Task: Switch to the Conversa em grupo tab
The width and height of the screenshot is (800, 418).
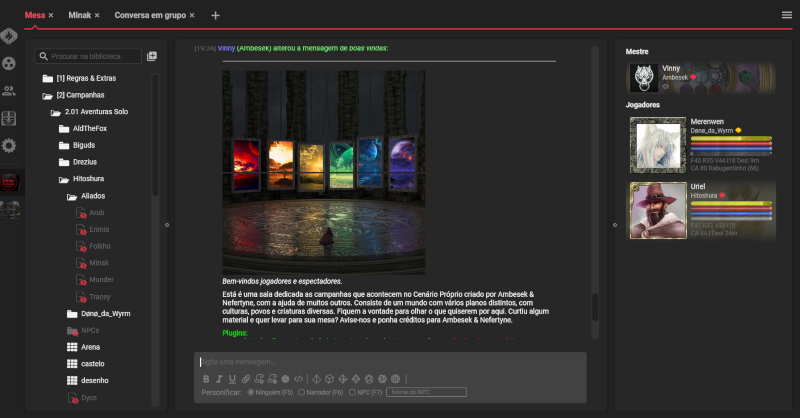Action: [x=150, y=15]
